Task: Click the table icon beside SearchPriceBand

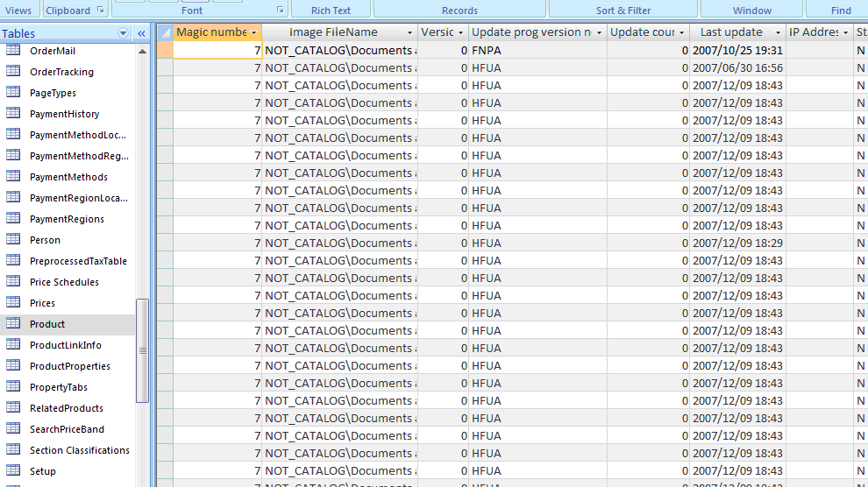Action: 13,429
